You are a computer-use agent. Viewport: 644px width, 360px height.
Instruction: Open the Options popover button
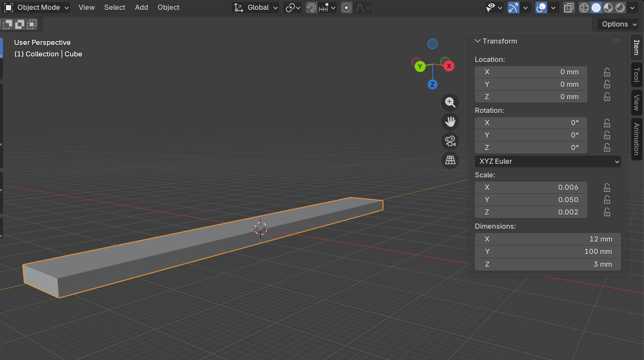coord(618,24)
